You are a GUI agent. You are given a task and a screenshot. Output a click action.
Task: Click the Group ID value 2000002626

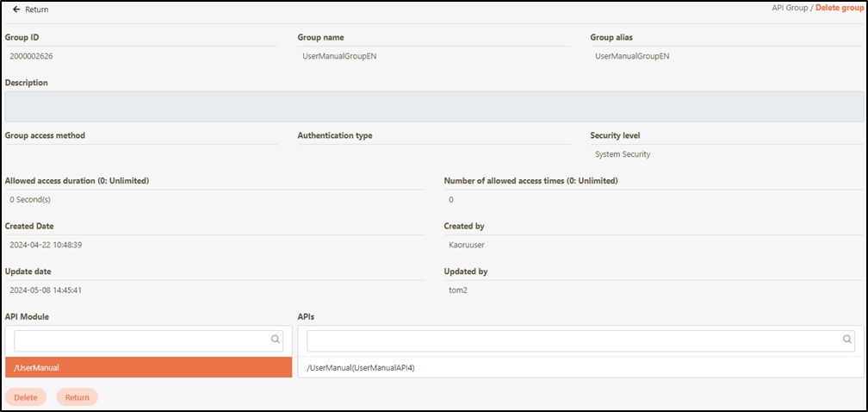[32, 56]
